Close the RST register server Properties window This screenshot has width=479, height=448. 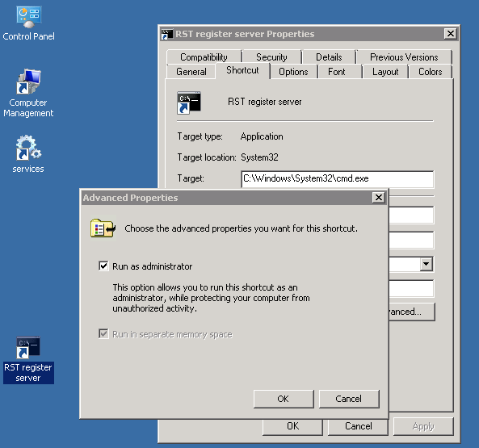pyautogui.click(x=451, y=34)
